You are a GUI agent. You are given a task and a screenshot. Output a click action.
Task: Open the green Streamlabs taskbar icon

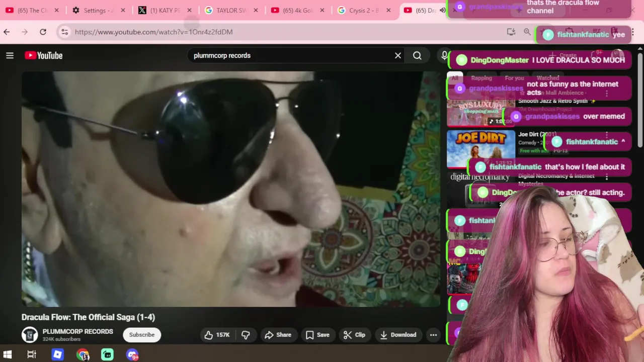pyautogui.click(x=107, y=354)
